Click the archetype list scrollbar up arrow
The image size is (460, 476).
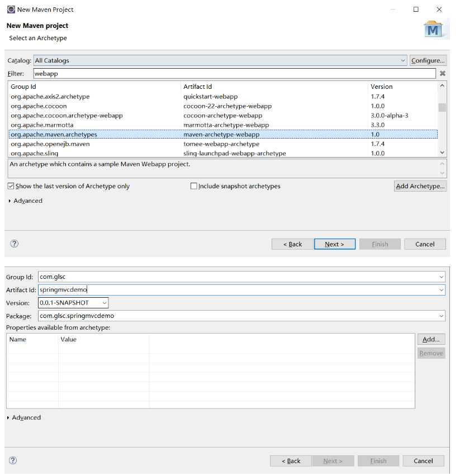[442, 86]
